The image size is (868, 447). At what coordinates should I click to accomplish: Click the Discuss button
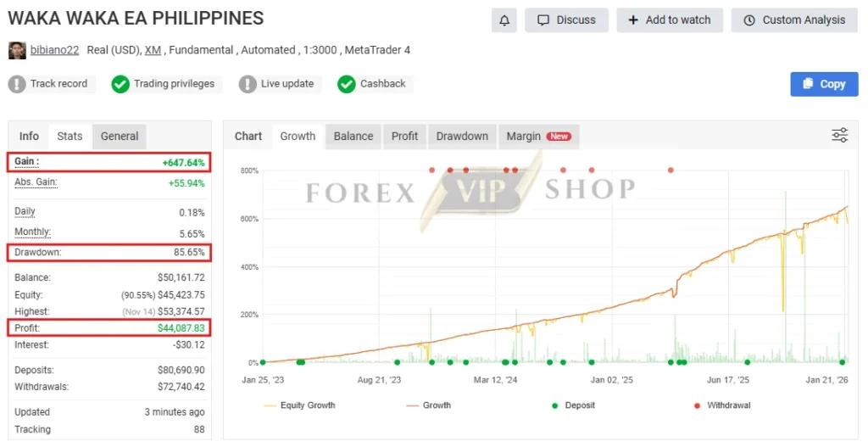pyautogui.click(x=566, y=20)
